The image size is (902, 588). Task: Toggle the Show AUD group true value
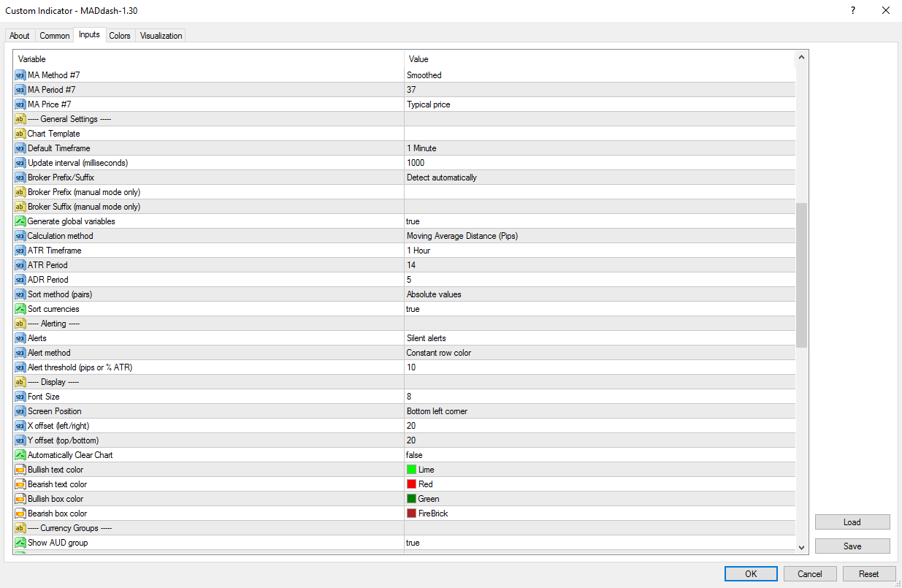(599, 543)
